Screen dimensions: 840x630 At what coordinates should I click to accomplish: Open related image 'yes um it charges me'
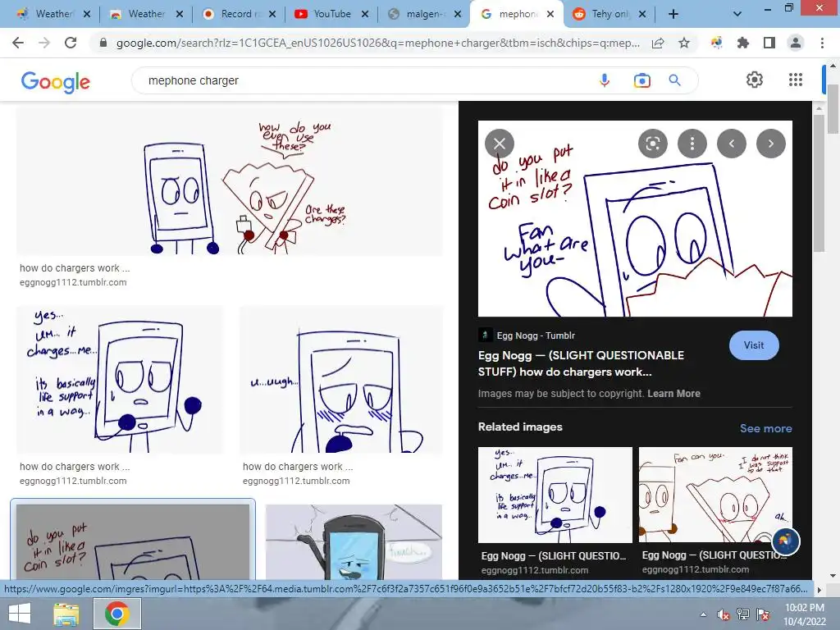(555, 495)
